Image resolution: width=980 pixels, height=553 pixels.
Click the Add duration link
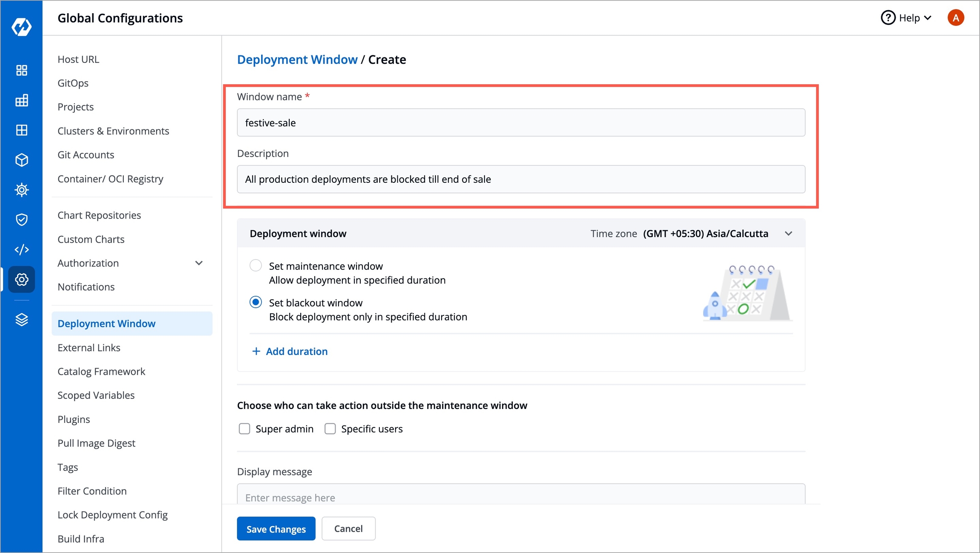290,351
